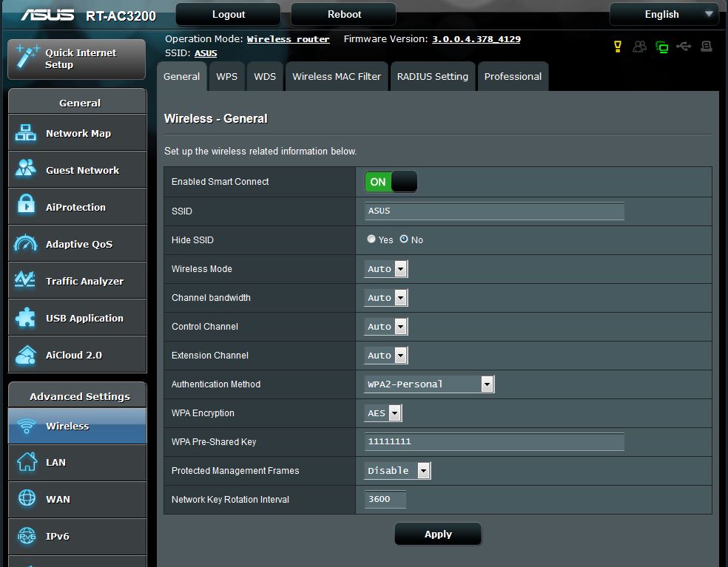Click the ASUS logo
The height and width of the screenshot is (567, 728).
(x=47, y=15)
